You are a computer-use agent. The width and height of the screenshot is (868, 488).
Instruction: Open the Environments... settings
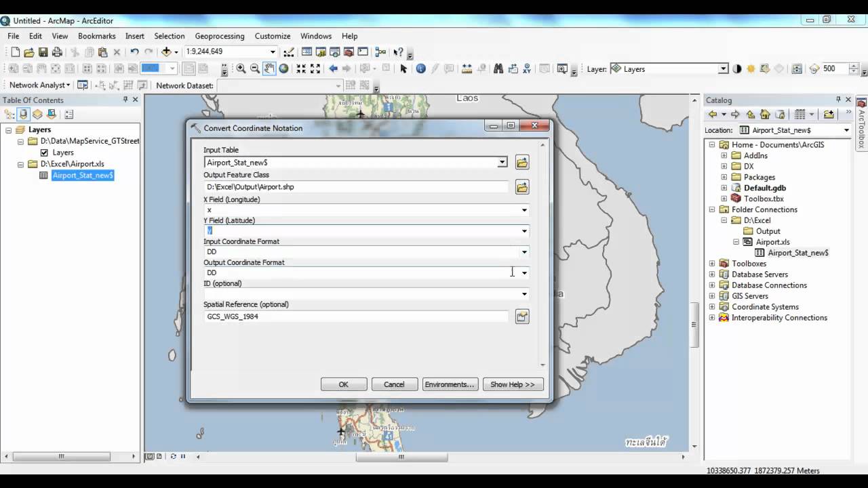click(x=450, y=384)
